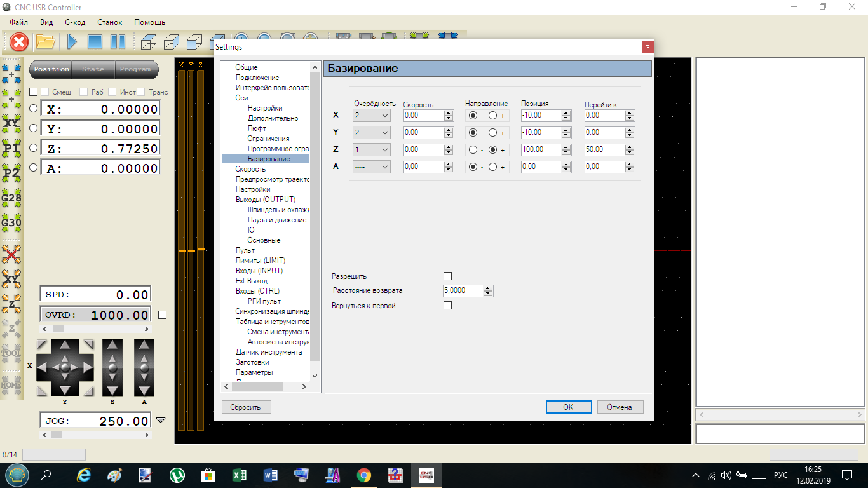Select minus direction for Z axis

(473, 150)
